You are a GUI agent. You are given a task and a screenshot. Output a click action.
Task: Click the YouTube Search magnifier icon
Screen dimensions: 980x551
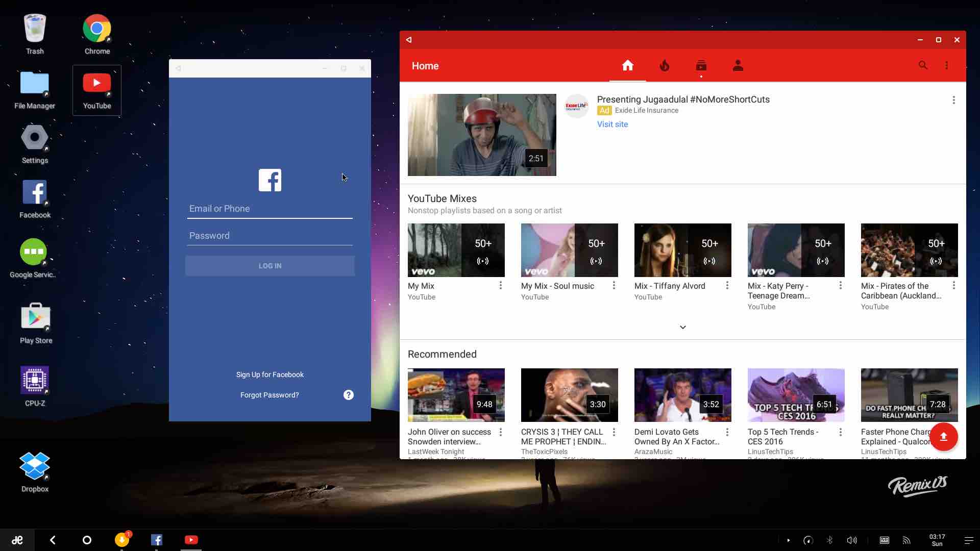(922, 65)
